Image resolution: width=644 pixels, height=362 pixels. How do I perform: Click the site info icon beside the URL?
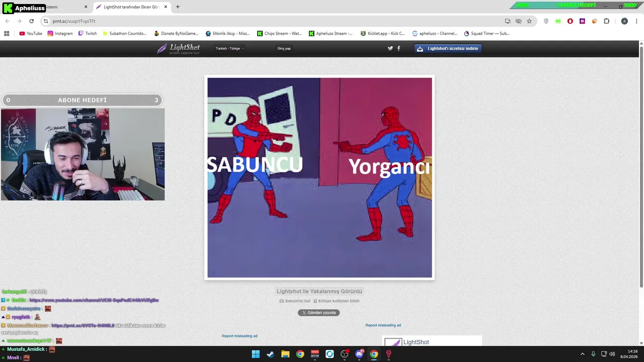pos(45,21)
